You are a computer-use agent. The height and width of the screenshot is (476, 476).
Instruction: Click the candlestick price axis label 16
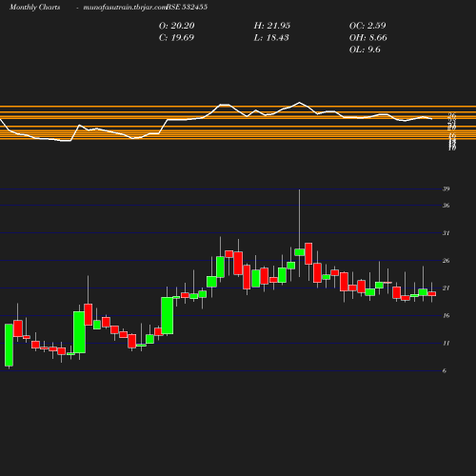446,315
